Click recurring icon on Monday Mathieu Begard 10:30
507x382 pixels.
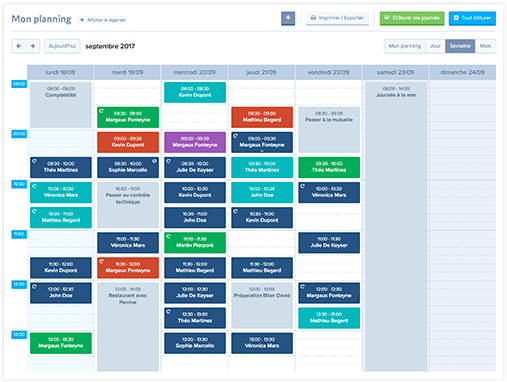34,211
